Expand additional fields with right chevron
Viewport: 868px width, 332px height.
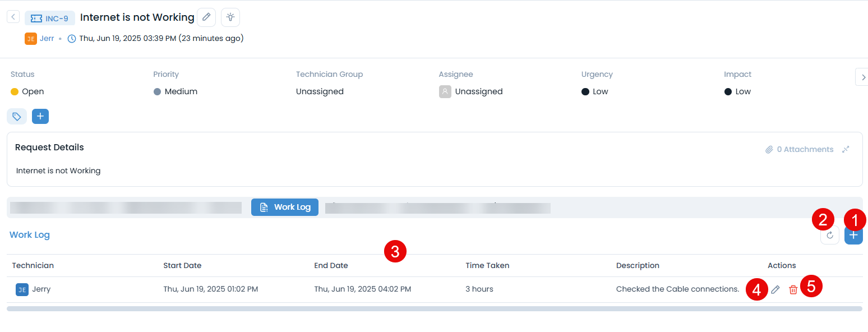[861, 77]
